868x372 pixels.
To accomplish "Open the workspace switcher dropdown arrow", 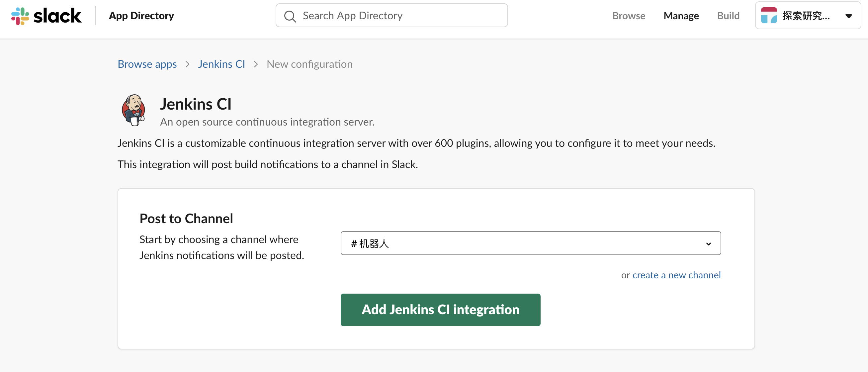I will point(848,16).
